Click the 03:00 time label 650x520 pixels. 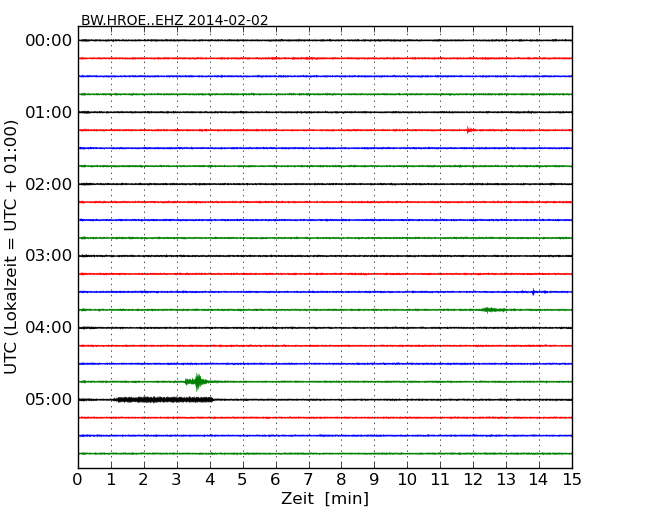point(49,256)
